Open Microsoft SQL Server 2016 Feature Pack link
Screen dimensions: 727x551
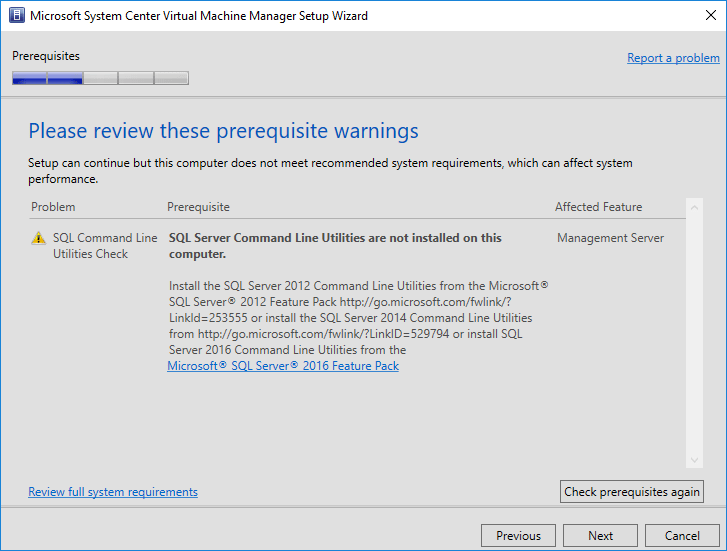(x=283, y=366)
